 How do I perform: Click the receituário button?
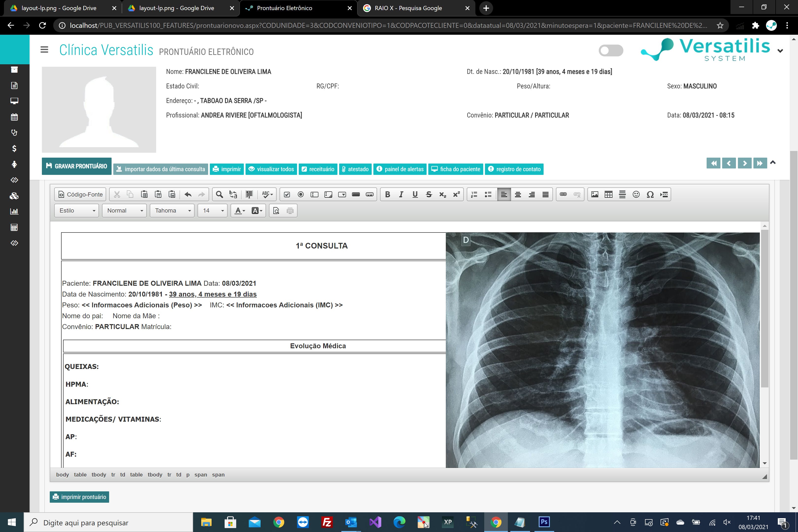click(318, 169)
